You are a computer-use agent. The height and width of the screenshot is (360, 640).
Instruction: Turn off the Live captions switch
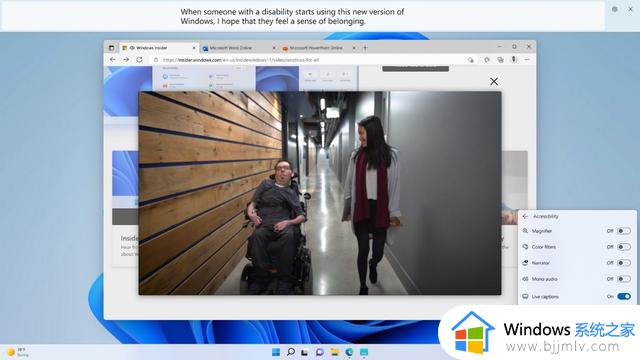click(624, 296)
